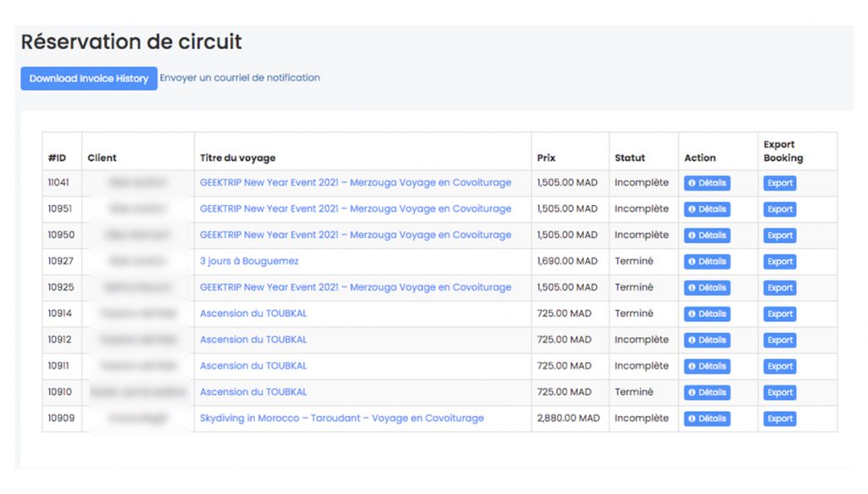Click the info icon in booking 10927 Détails

coord(693,262)
